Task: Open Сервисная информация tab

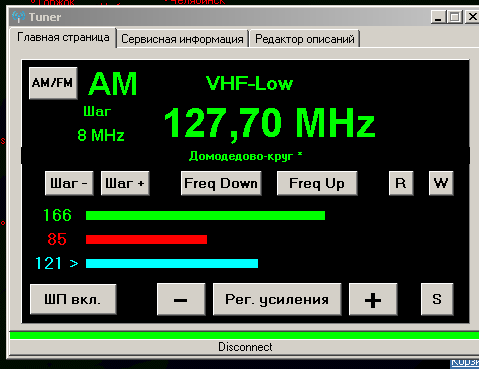Action: 182,39
